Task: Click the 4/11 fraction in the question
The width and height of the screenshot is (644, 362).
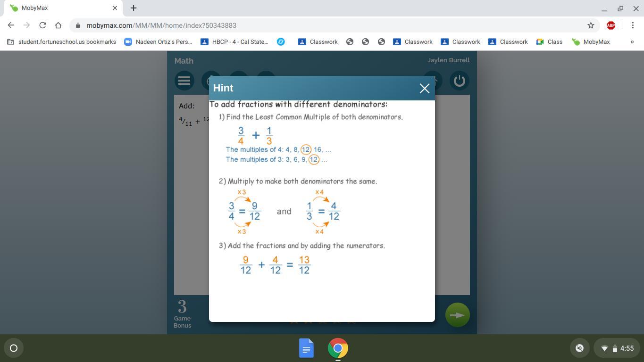Action: [x=185, y=121]
